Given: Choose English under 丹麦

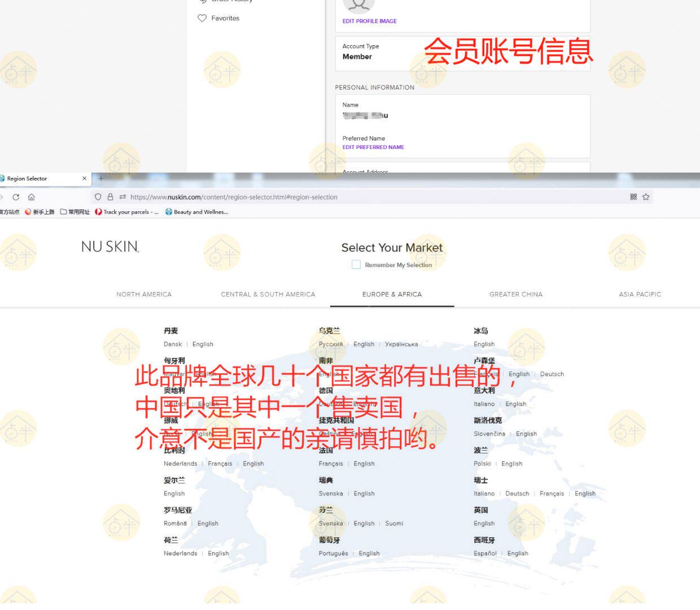Looking at the screenshot, I should [x=203, y=345].
